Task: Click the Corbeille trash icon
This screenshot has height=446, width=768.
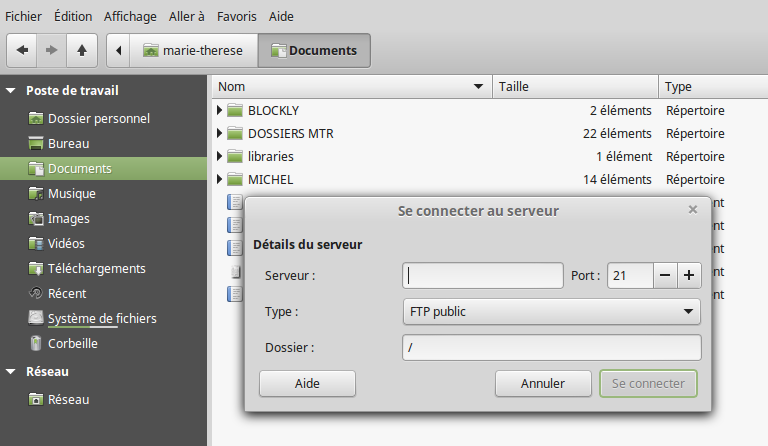Action: coord(36,343)
